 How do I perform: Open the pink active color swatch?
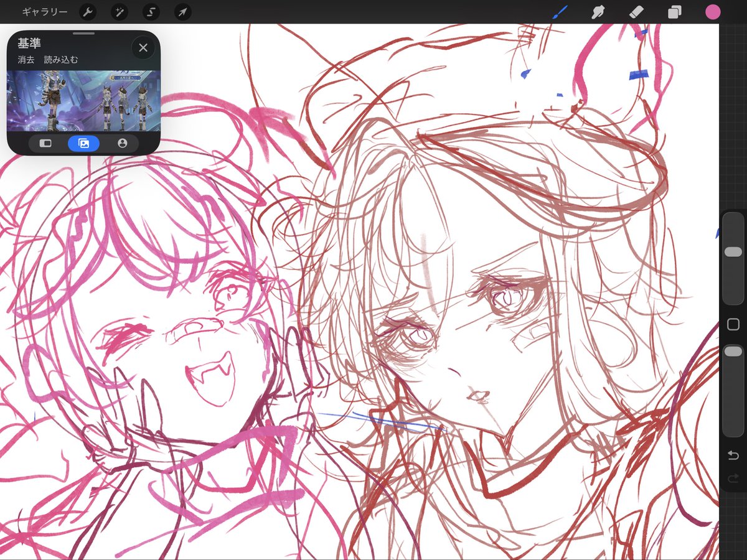coord(713,12)
